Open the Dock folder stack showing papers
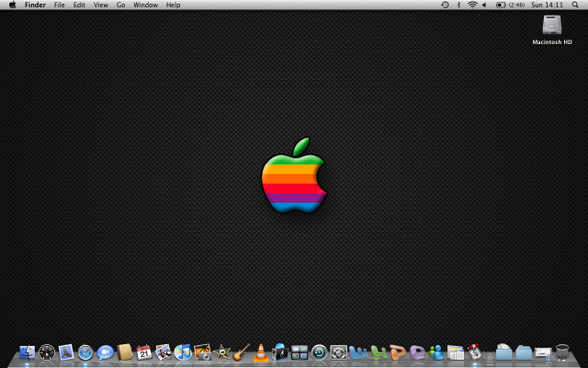This screenshot has height=368, width=588. 503,352
